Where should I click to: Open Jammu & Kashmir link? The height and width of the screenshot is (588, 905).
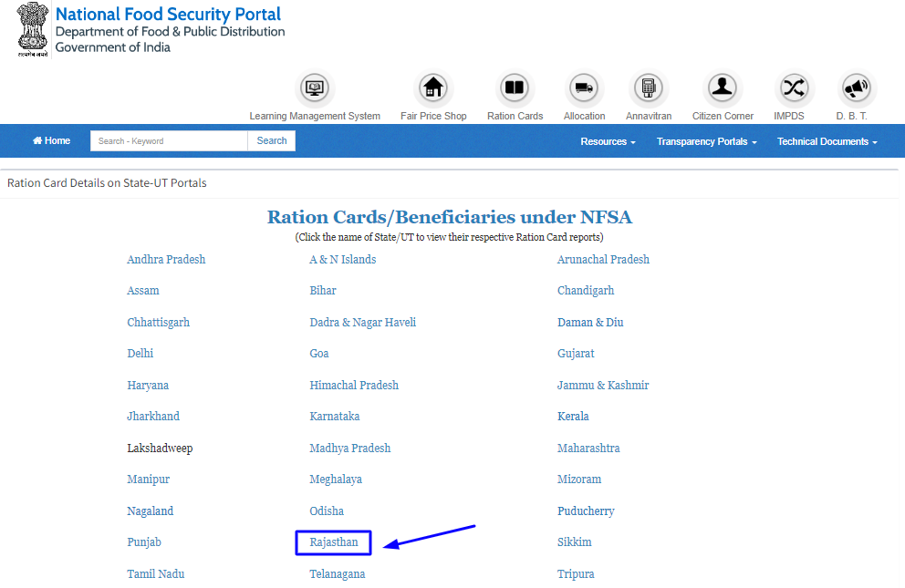tap(603, 385)
